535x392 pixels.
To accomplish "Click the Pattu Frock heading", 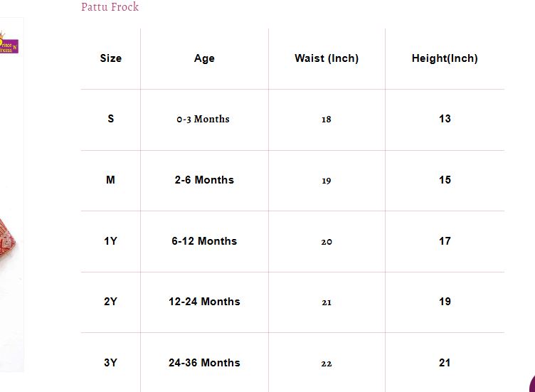I will coord(110,7).
